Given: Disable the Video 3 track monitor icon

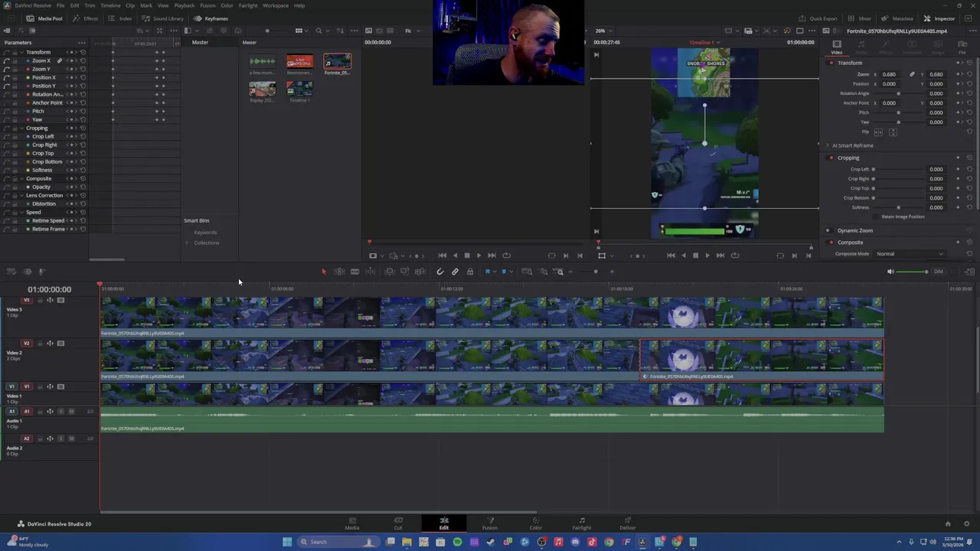Looking at the screenshot, I should (x=60, y=300).
